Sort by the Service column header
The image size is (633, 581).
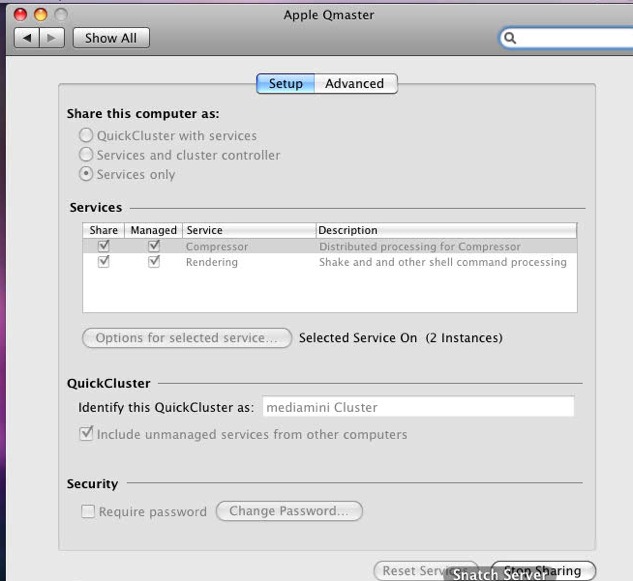pos(249,230)
